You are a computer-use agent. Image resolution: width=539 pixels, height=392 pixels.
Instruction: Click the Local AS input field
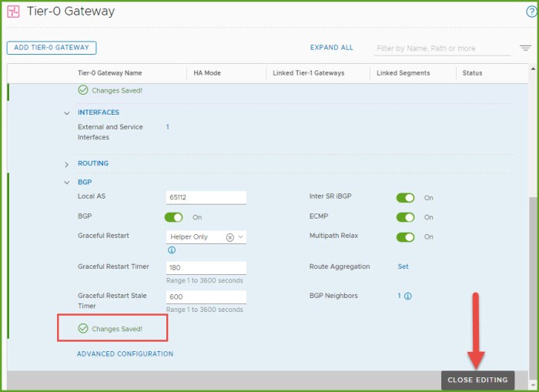(x=206, y=198)
